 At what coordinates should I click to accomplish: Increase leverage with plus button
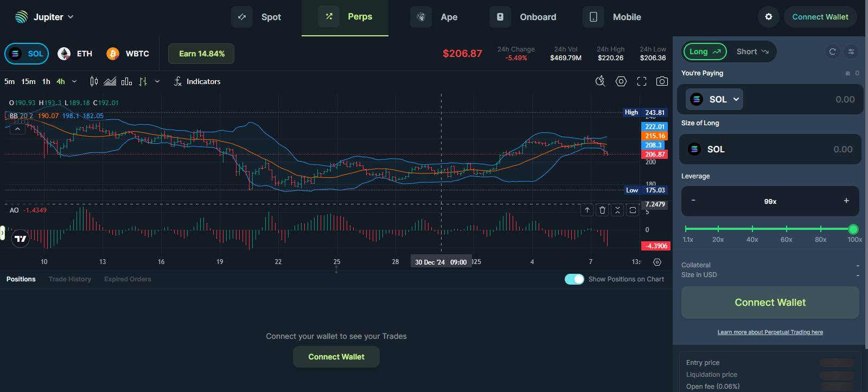point(846,201)
